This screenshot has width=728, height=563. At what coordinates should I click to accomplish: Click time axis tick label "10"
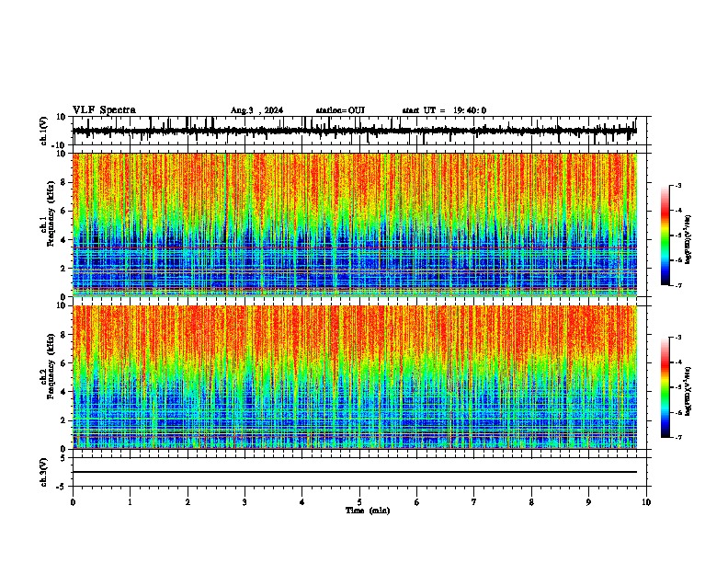(646, 502)
